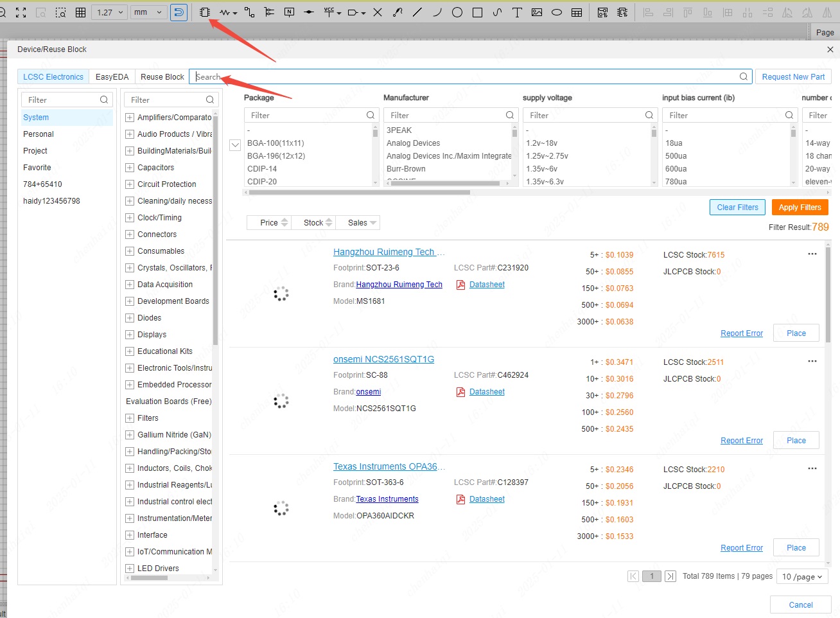This screenshot has width=840, height=618.
Task: Select the Rectangle drawing tool in toolbar
Action: (x=477, y=12)
